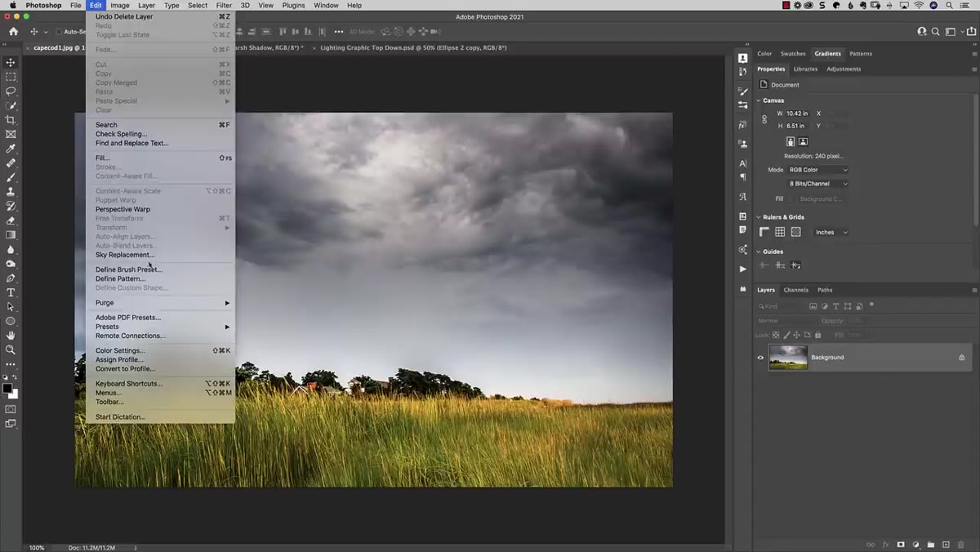Select the Eyedropper tool
Viewport: 980px width, 552px height.
11,149
